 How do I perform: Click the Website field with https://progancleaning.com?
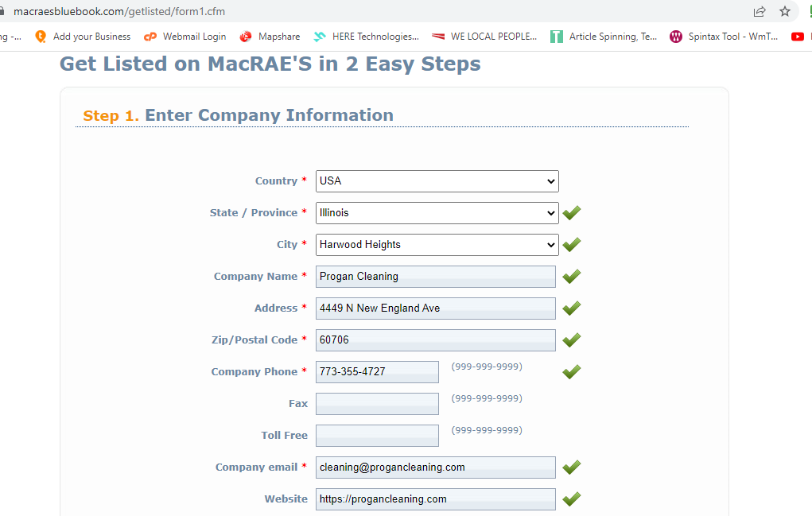tap(436, 499)
